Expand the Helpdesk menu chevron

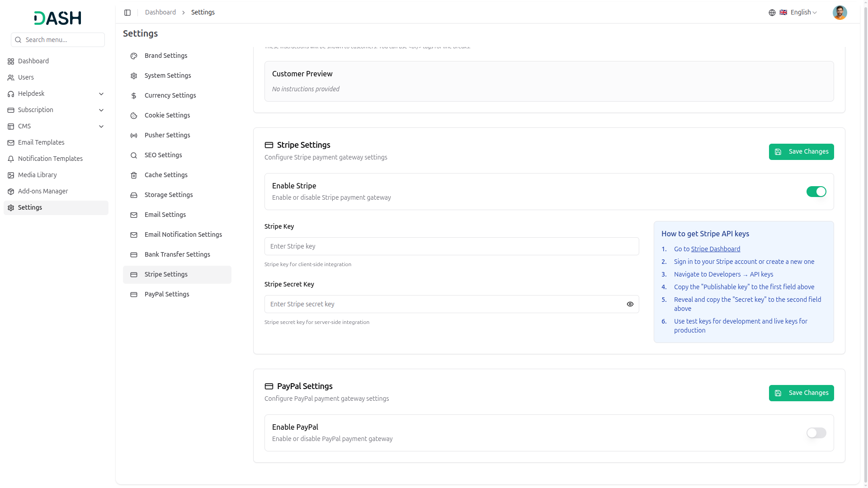tap(101, 94)
